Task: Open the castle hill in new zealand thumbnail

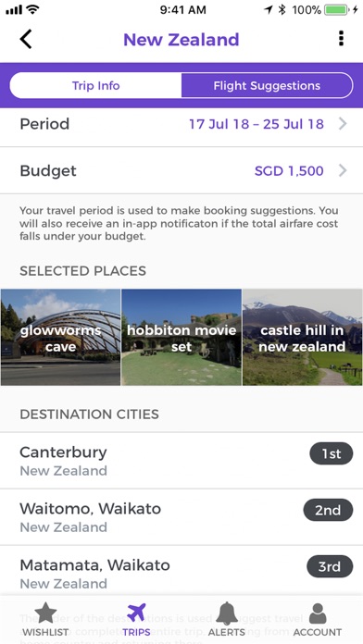Action: [x=303, y=337]
